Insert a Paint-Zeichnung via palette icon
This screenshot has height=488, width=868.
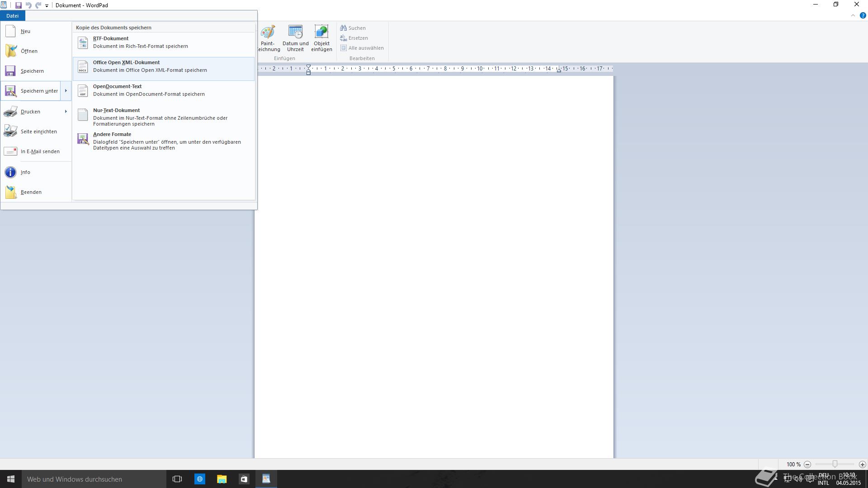(268, 32)
